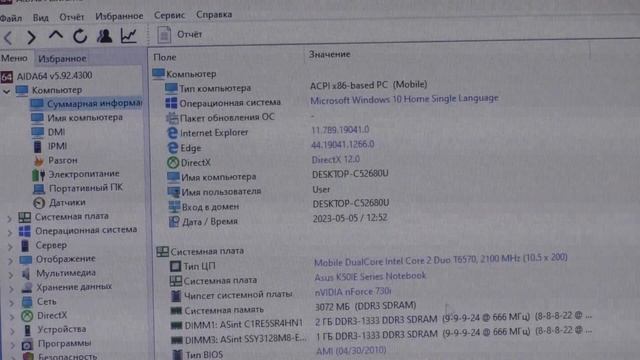Select the IPMI tree item

click(50, 146)
